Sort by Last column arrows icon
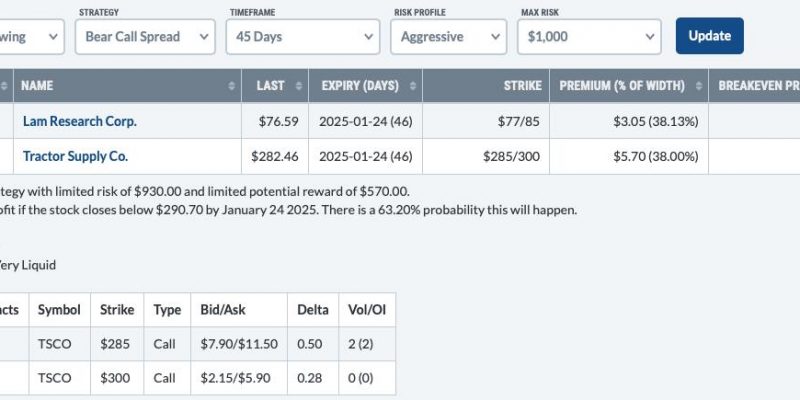This screenshot has height=400, width=800. [x=299, y=86]
